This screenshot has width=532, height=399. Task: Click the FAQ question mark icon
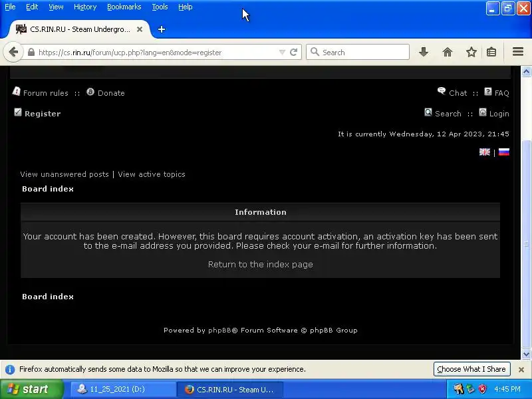point(488,92)
